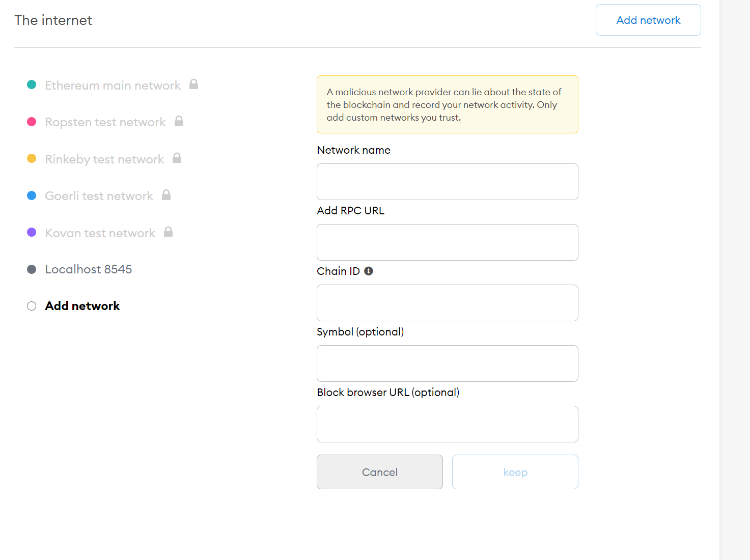Focus the Block browser URL input field
This screenshot has height=560, width=750.
click(x=448, y=424)
